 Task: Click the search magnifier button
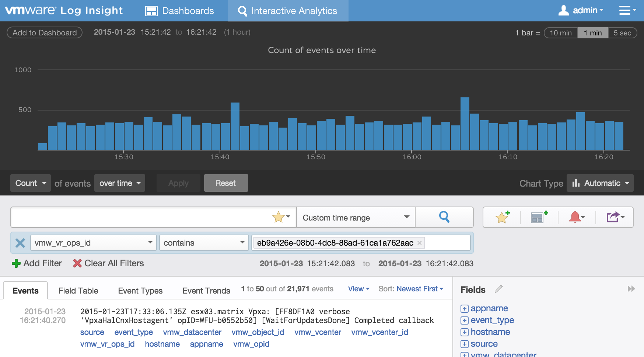(444, 217)
